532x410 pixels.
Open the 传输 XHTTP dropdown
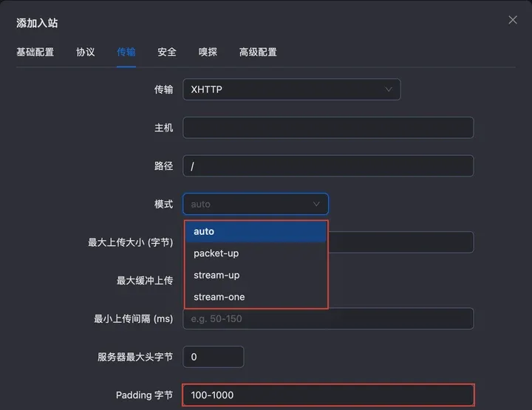tap(292, 89)
